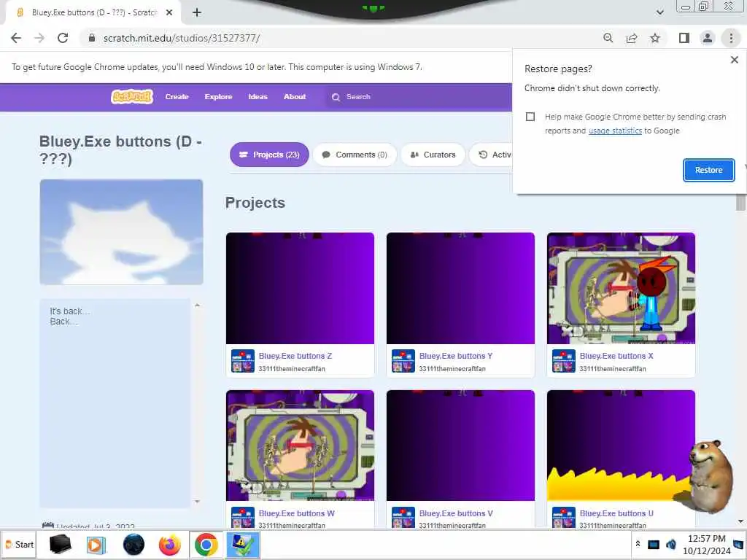This screenshot has width=747, height=560.
Task: Click the share page icon
Action: point(632,38)
